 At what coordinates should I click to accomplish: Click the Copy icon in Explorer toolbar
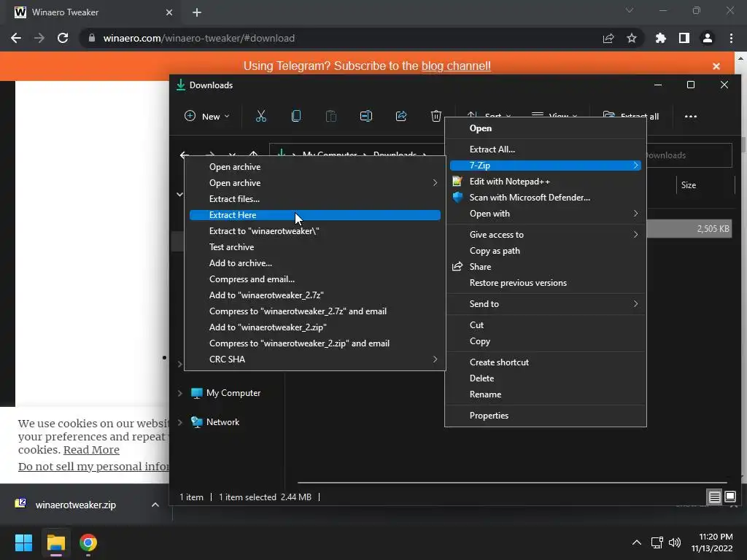[x=296, y=116]
